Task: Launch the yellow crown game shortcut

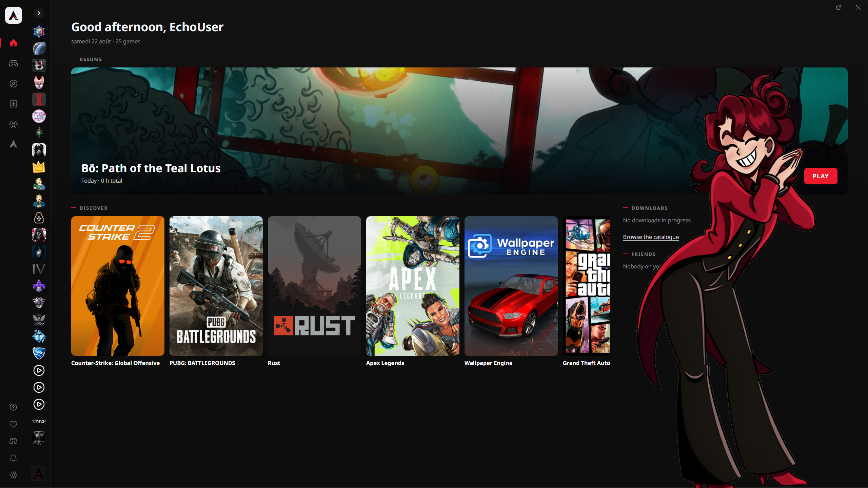Action: click(x=39, y=167)
